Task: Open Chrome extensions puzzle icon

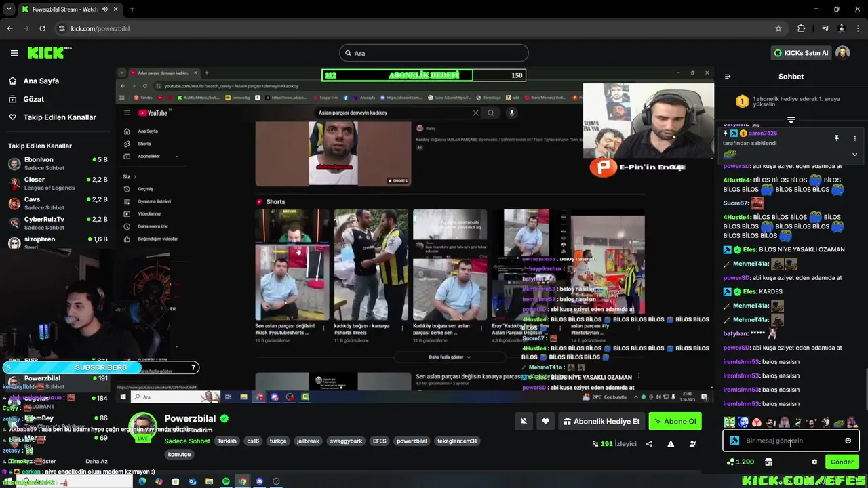Action: coord(802,28)
